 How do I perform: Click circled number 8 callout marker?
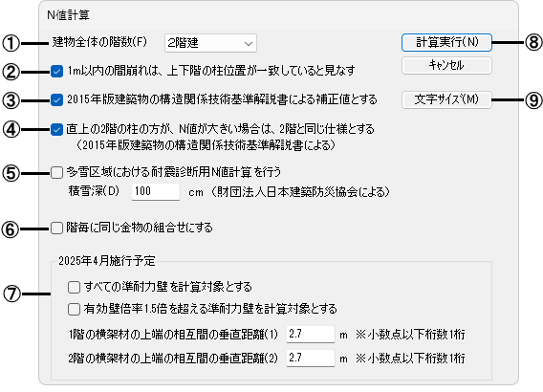click(533, 43)
